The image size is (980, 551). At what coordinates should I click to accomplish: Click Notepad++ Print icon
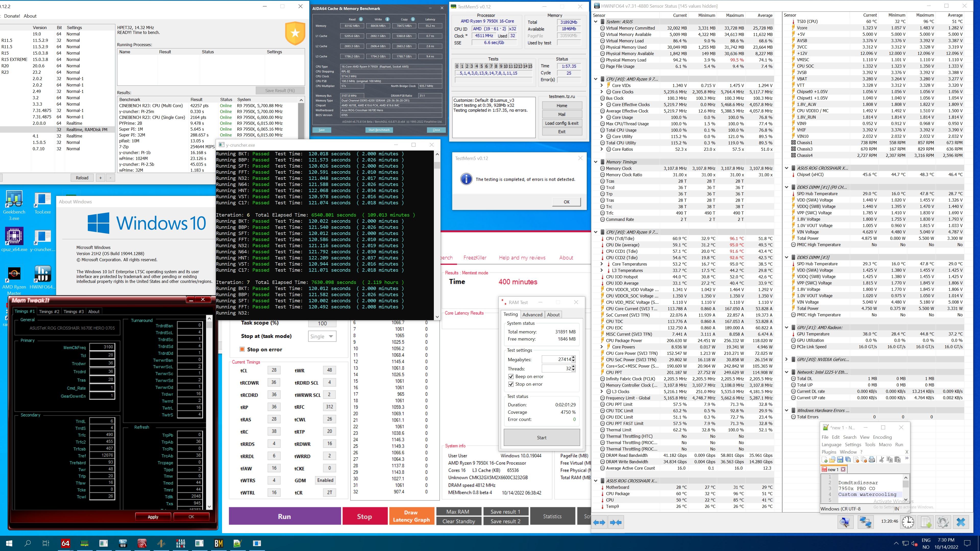point(872,459)
